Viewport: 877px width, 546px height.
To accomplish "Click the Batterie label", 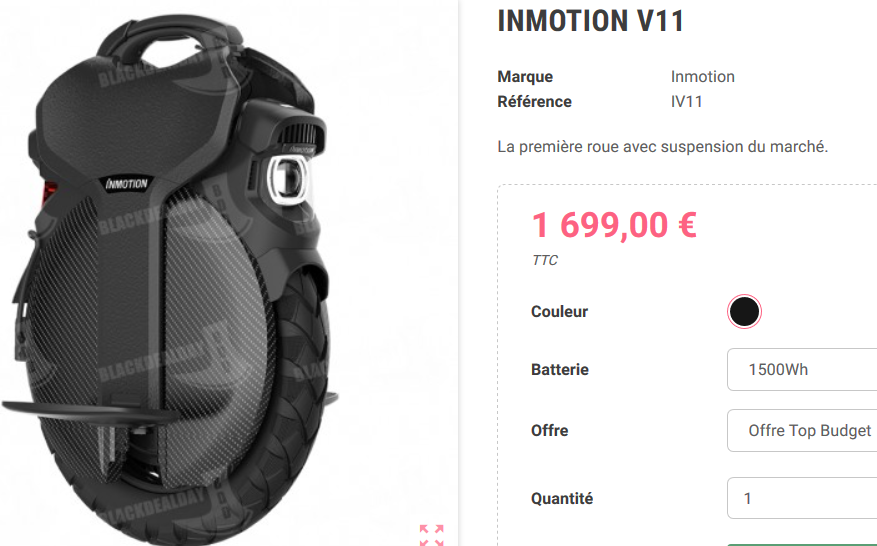I will (559, 370).
